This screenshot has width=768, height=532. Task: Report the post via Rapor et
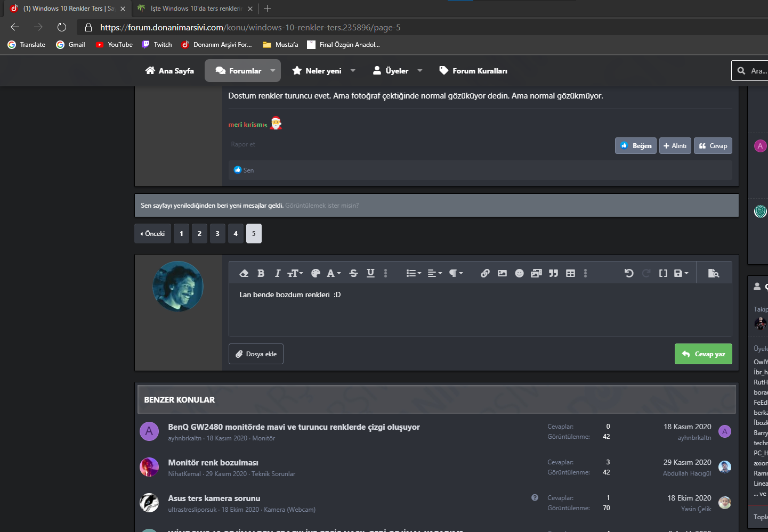[243, 144]
